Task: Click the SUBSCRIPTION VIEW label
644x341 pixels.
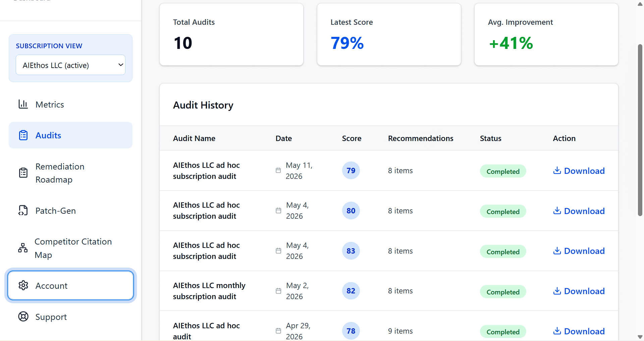Action: (x=49, y=46)
